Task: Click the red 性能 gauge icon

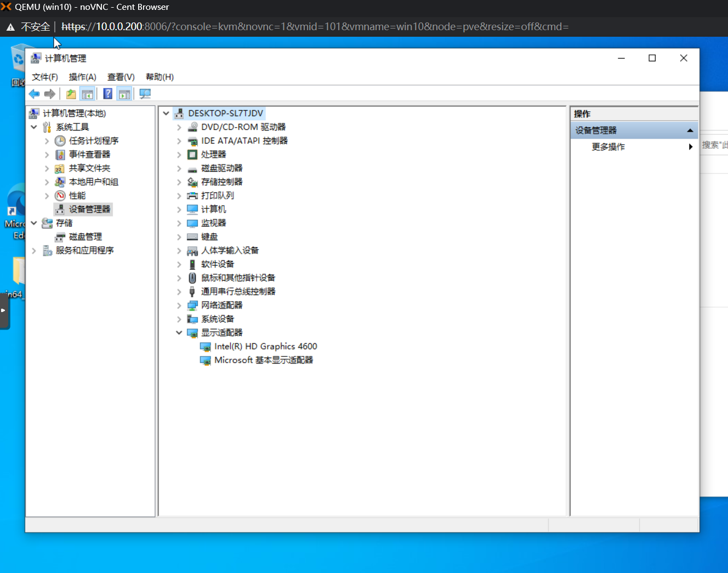Action: click(60, 196)
